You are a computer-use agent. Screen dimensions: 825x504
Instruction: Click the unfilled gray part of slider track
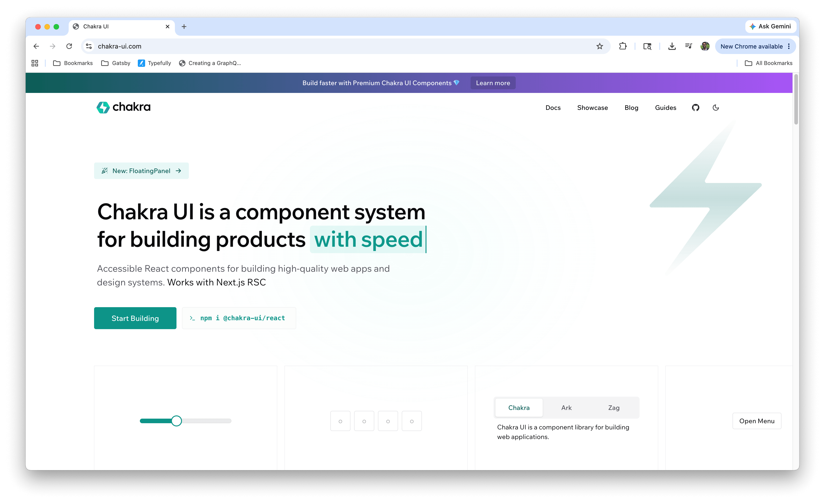[x=206, y=421]
